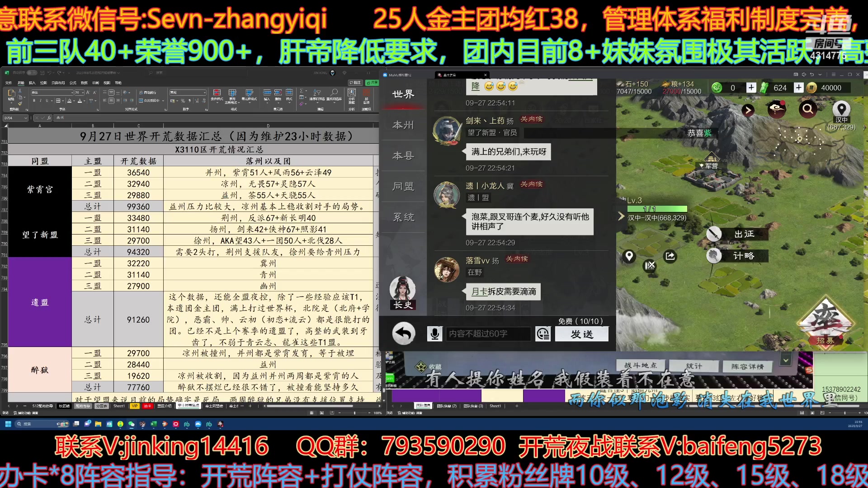Expand the dropdown arrow beside 阵容详情
Viewport: 868px width, 488px height.
point(786,360)
